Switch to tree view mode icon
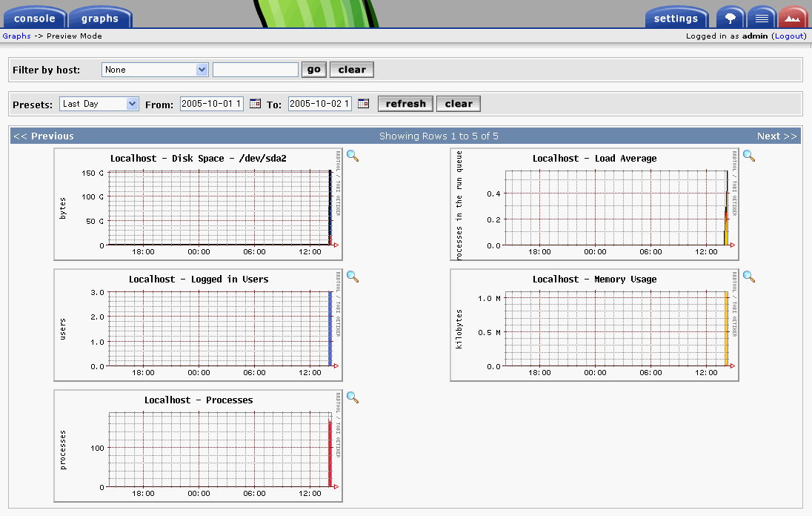Screen dimensions: 812x516 pos(731,18)
